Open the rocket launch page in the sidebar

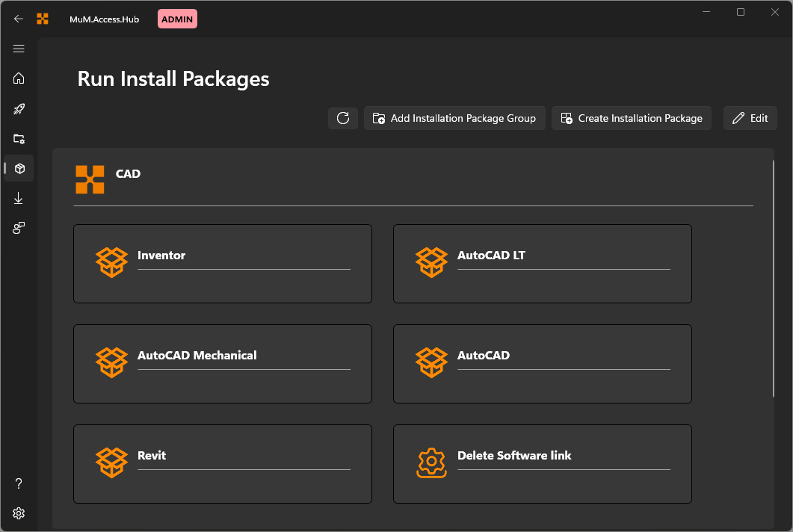19,109
